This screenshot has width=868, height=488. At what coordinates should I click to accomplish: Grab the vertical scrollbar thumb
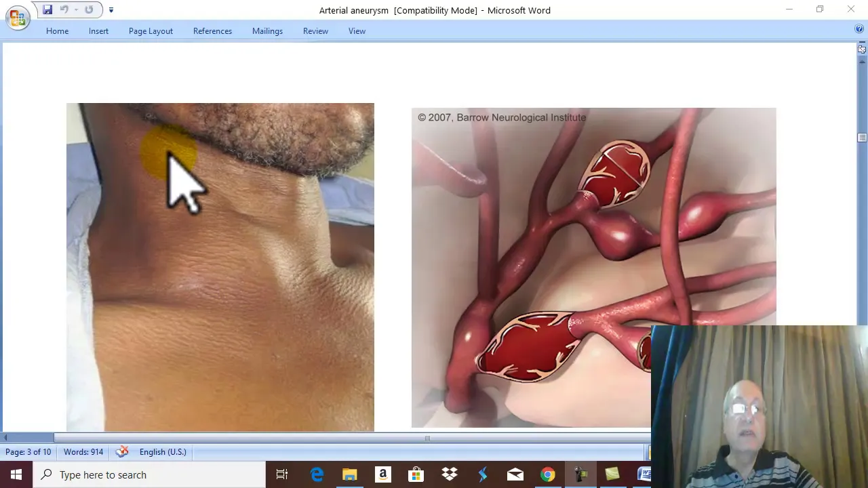[862, 138]
